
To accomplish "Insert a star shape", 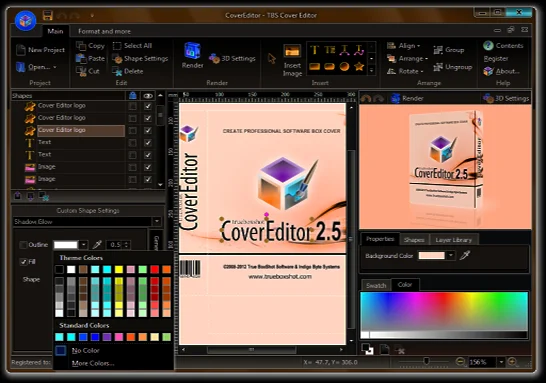I will pos(359,66).
